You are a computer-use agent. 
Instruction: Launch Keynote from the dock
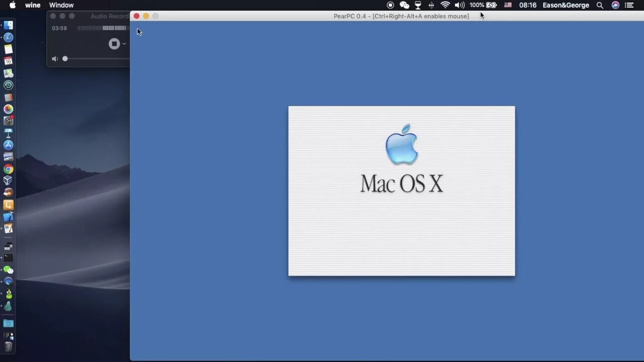click(9, 133)
